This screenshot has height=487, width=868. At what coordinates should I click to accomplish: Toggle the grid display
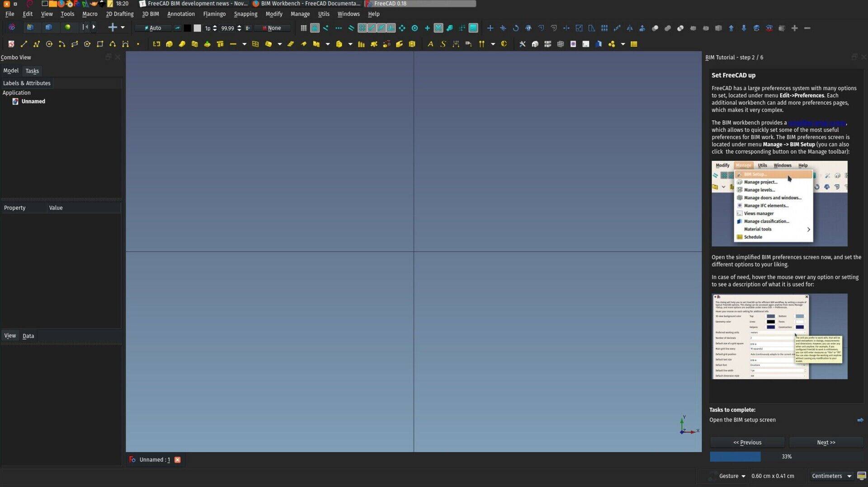pos(303,28)
